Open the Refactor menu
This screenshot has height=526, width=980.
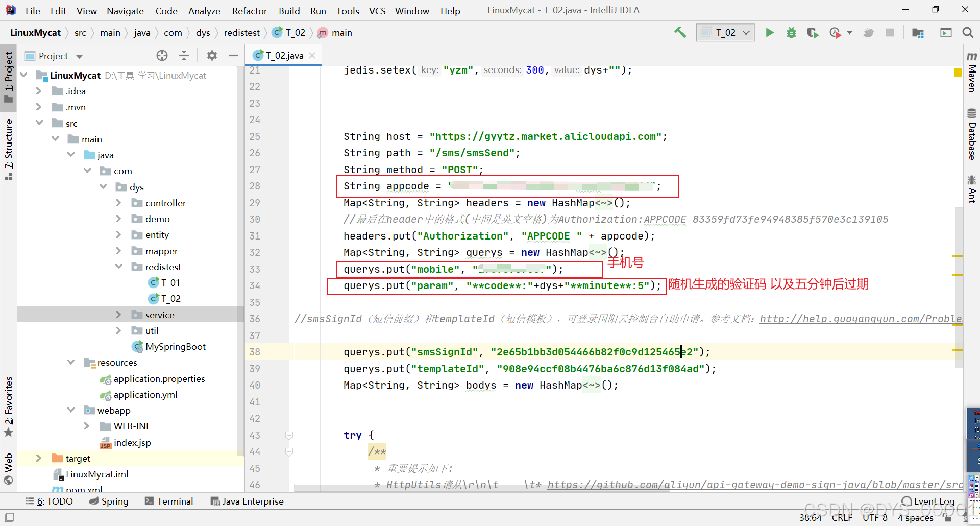point(250,11)
